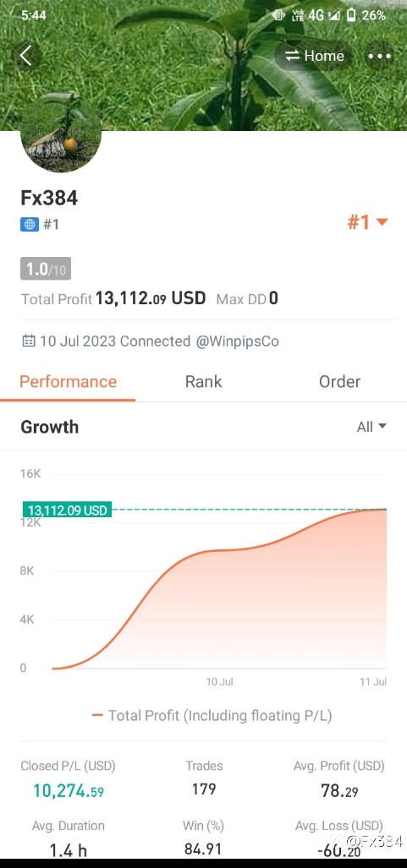
Task: Tap the 11 Jul date point on chart
Action: 372,682
